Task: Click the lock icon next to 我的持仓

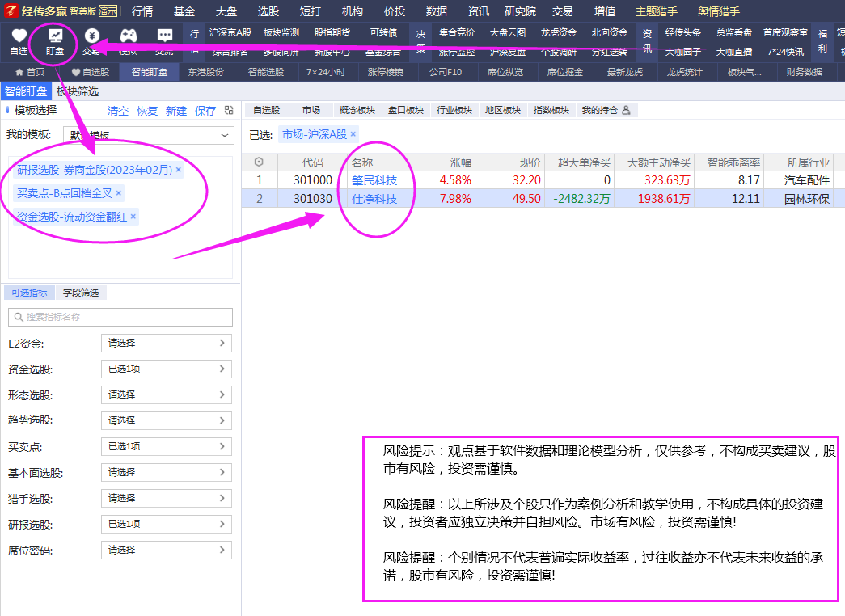Action: [626, 111]
